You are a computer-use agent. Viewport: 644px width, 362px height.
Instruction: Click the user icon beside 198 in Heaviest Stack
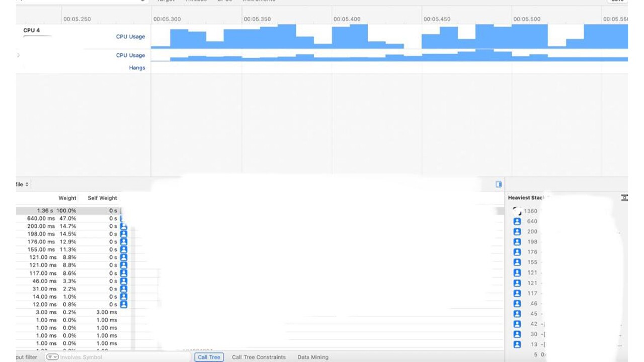click(x=517, y=242)
